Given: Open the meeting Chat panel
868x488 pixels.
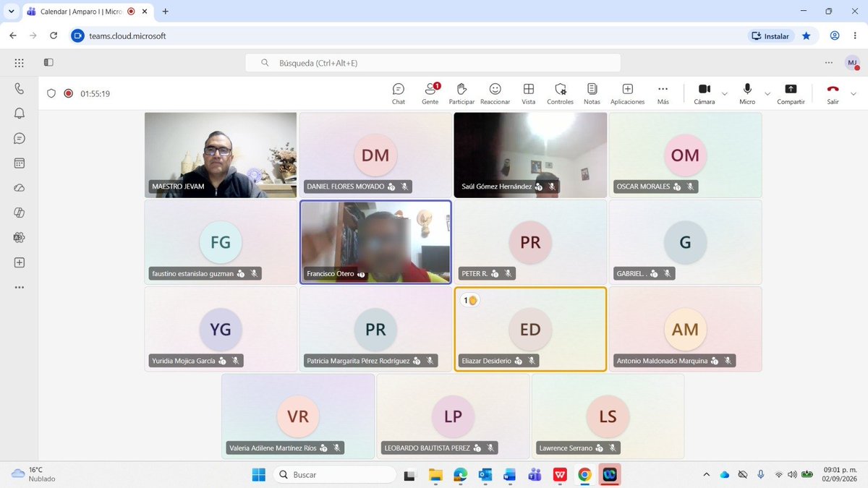Looking at the screenshot, I should (x=399, y=93).
